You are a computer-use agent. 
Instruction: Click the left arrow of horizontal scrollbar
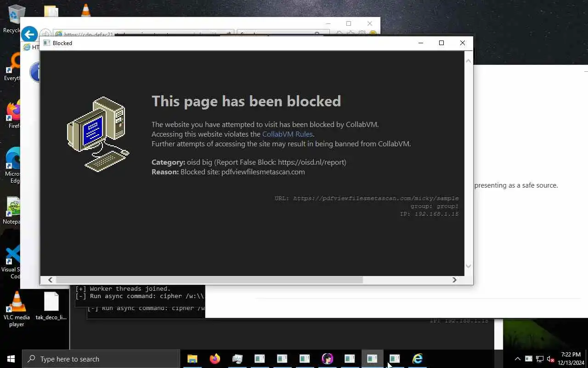click(x=50, y=280)
